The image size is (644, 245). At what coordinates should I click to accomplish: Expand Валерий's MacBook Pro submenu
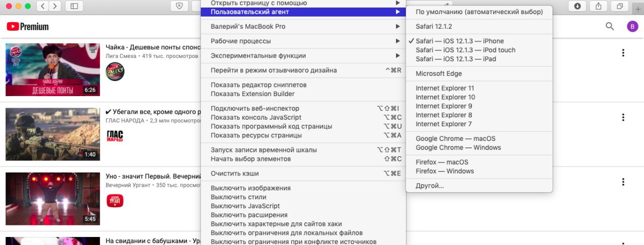coord(303,27)
